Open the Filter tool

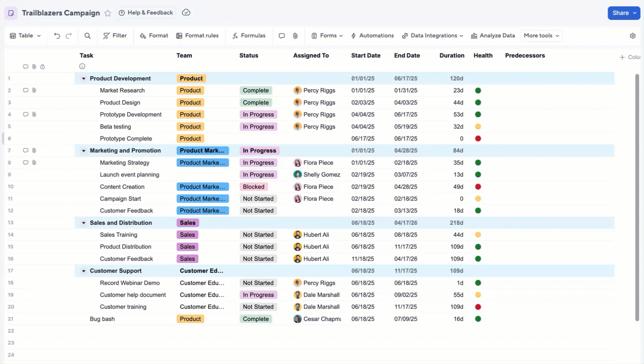coord(115,35)
